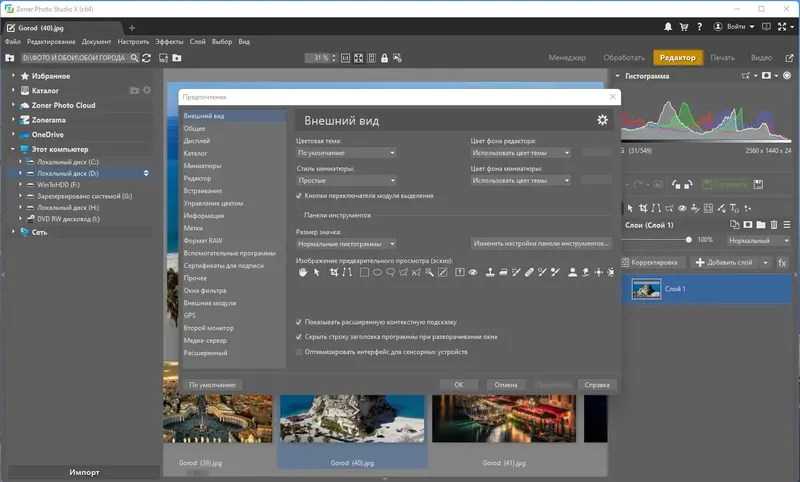
Task: Enable Оптимизировать интерфейс для сенсорных устройств
Action: point(300,351)
